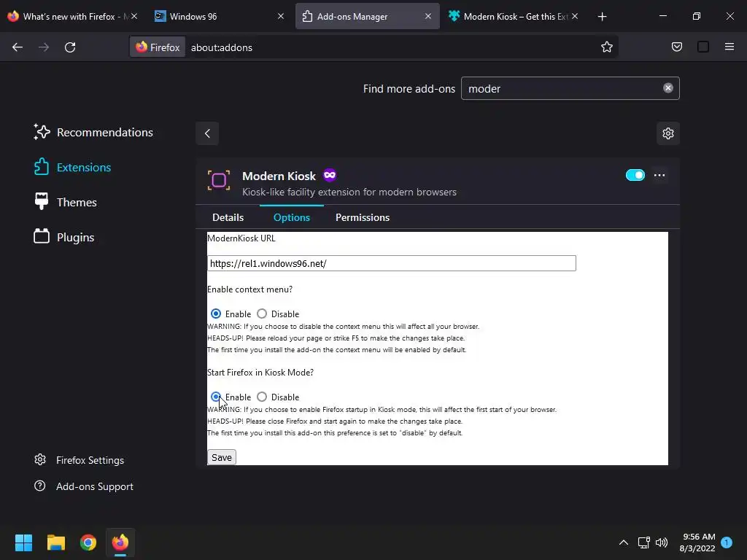Open the notification center badge
747x560 pixels.
point(727,542)
